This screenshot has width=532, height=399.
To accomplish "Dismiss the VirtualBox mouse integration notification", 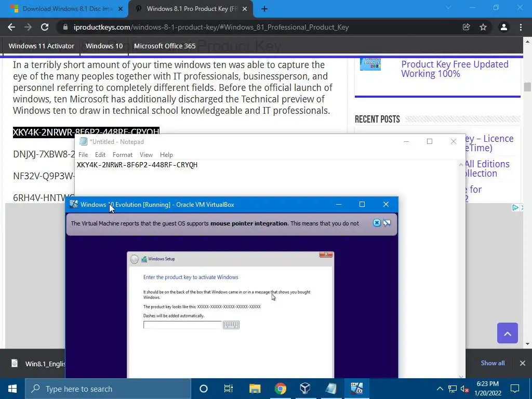I will coord(377,223).
